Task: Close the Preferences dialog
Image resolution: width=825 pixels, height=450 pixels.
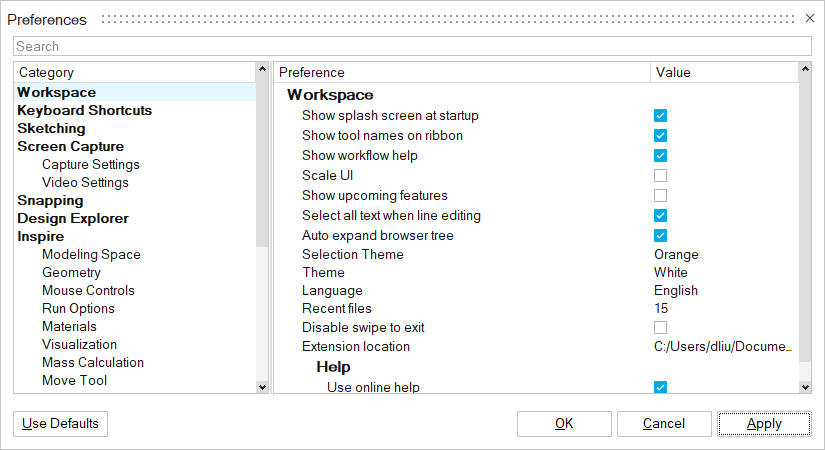Action: pyautogui.click(x=810, y=18)
